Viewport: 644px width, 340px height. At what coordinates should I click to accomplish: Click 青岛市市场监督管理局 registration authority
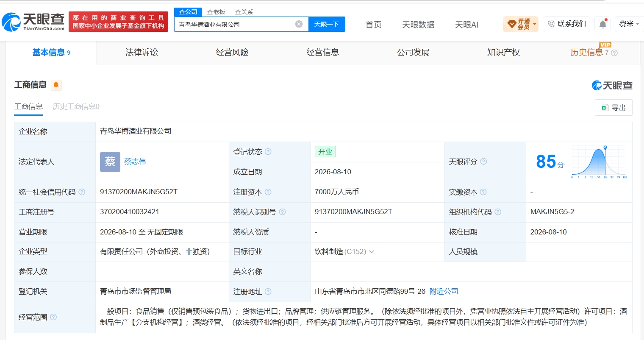(136, 292)
